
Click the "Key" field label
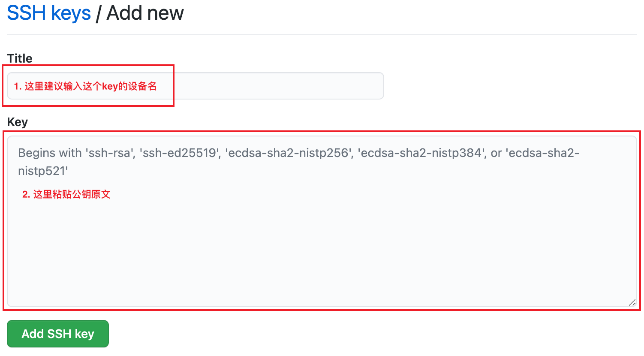[x=18, y=122]
